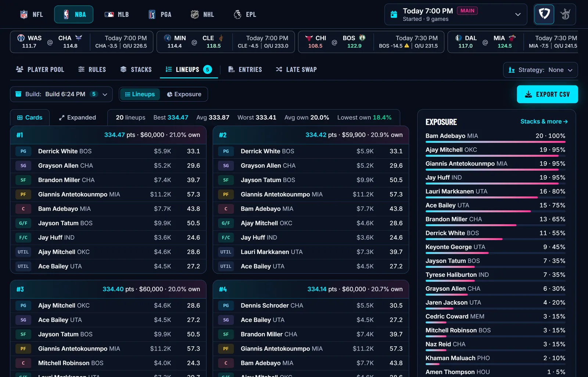Click the Export CSV button
588x377 pixels.
click(547, 94)
